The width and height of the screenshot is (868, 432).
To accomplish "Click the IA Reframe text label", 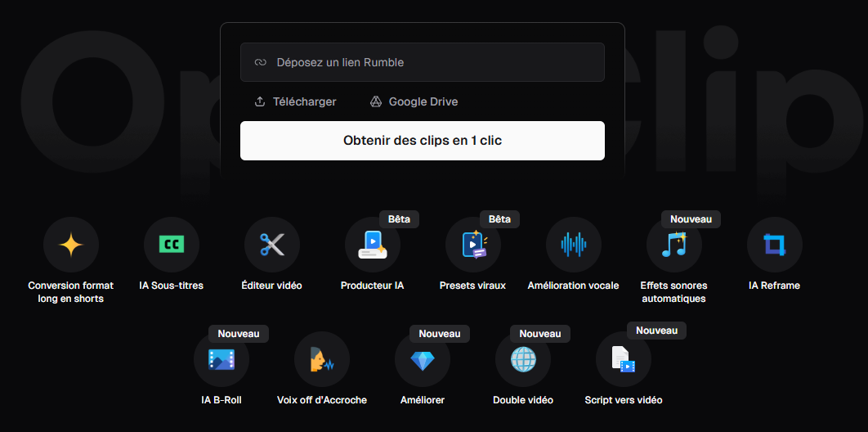I will coord(775,286).
